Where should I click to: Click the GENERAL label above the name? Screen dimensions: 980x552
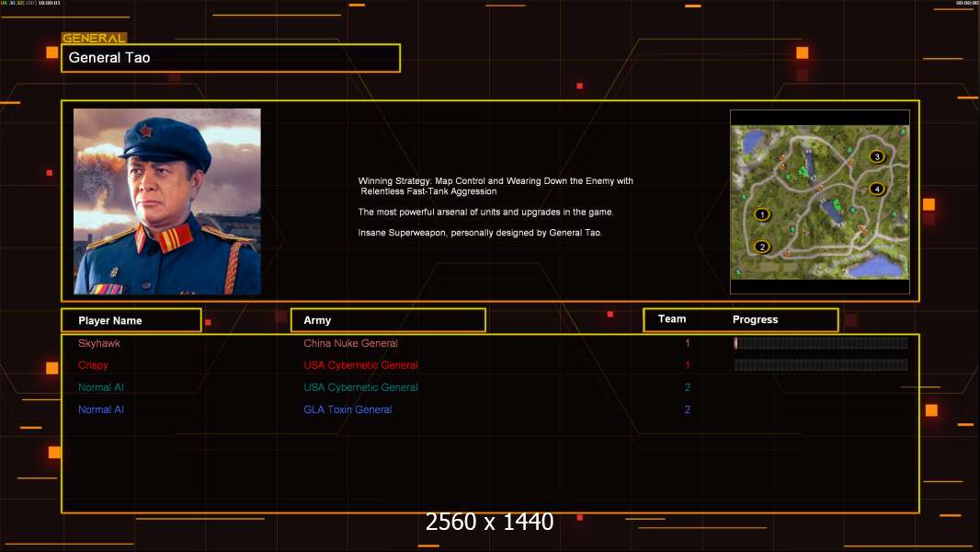tap(94, 38)
